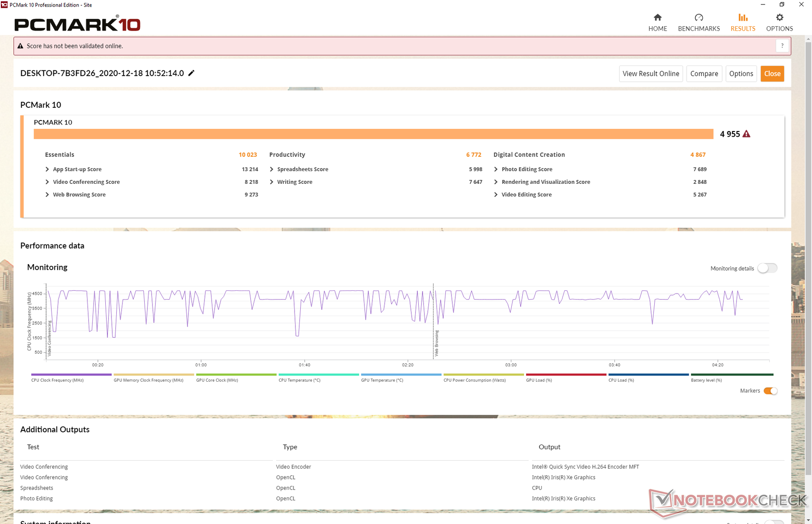Select the Results bar chart icon
812x524 pixels.
click(x=743, y=17)
